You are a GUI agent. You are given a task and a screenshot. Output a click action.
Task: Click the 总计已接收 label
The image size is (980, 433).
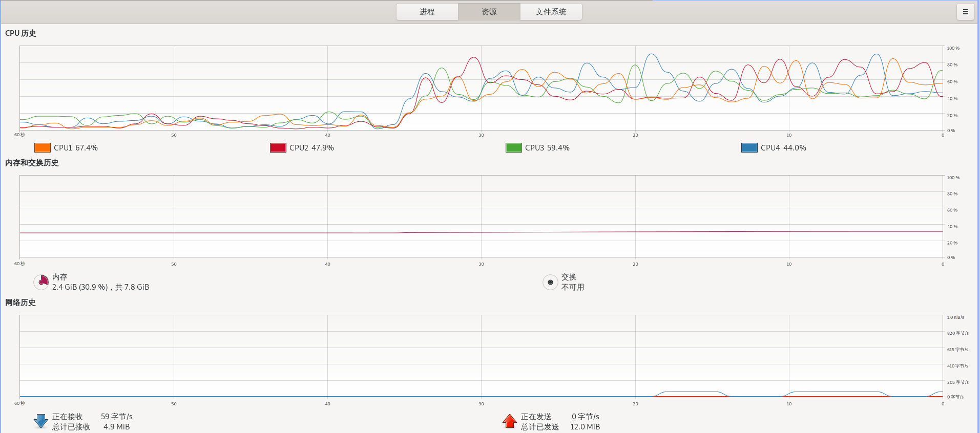point(71,427)
